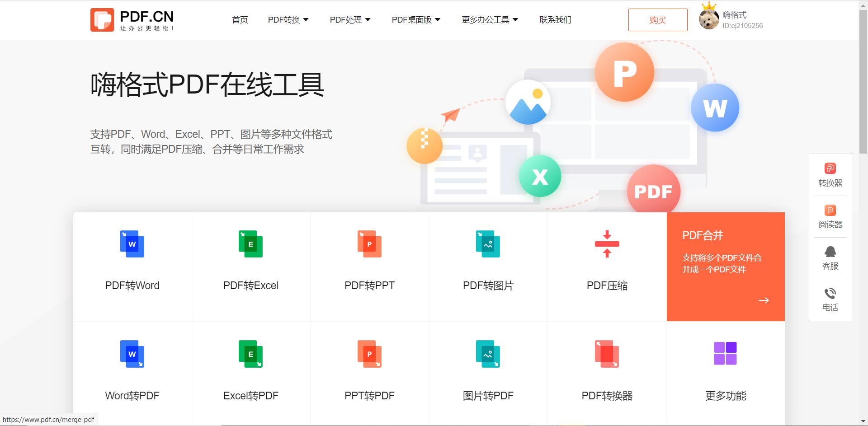This screenshot has height=426, width=868.
Task: Open the PDF转图片 tool icon
Action: tap(488, 244)
